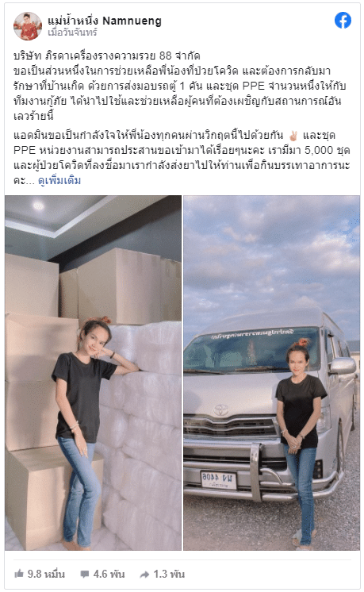Click the paragraph starting with แอดมินขอเป็นกำลังใจ
The width and height of the screenshot is (364, 592).
182,158
